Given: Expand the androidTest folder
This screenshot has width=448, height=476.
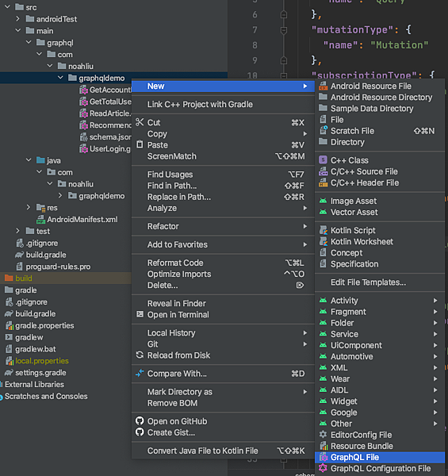Looking at the screenshot, I should (18, 19).
